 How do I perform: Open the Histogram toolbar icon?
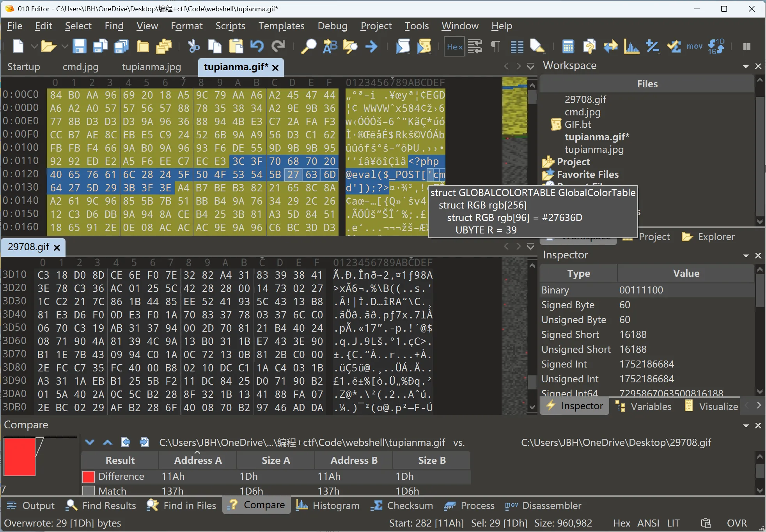click(631, 46)
